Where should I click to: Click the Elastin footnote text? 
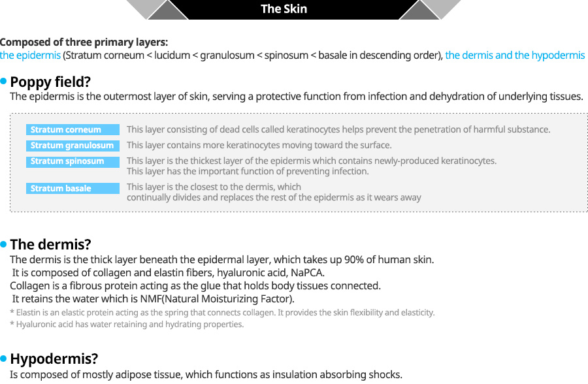click(222, 312)
